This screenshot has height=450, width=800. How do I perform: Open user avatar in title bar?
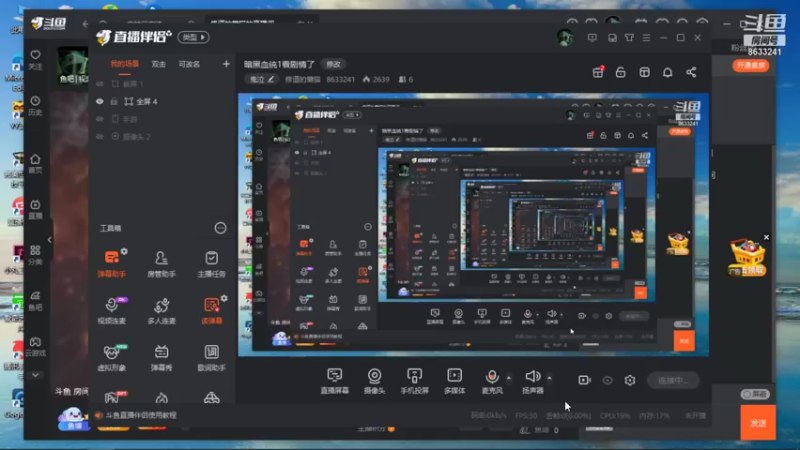[565, 37]
